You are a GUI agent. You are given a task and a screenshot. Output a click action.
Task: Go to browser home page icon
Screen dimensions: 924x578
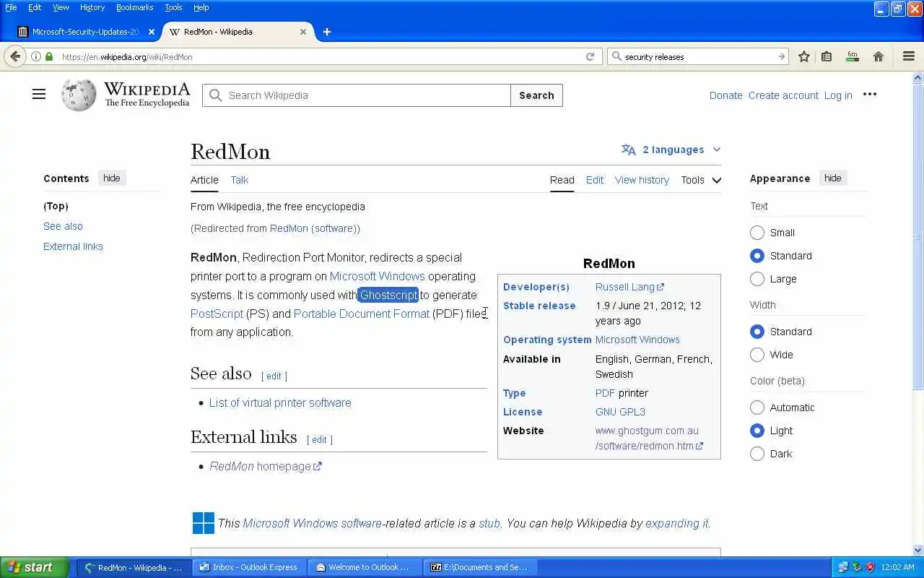click(879, 56)
